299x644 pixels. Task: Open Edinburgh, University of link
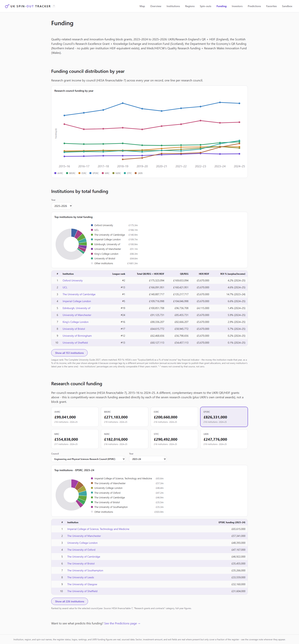[x=76, y=308]
